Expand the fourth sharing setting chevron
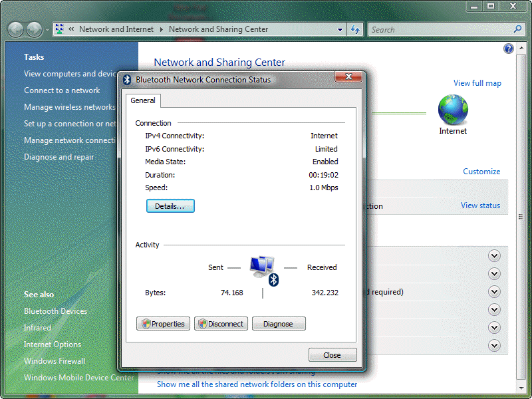Image resolution: width=532 pixels, height=399 pixels. (x=494, y=310)
